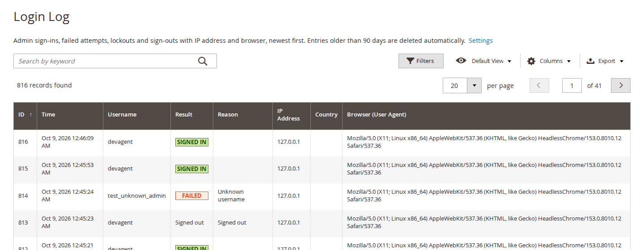Image resolution: width=644 pixels, height=250 pixels.
Task: Click the Columns gear icon
Action: 531,61
